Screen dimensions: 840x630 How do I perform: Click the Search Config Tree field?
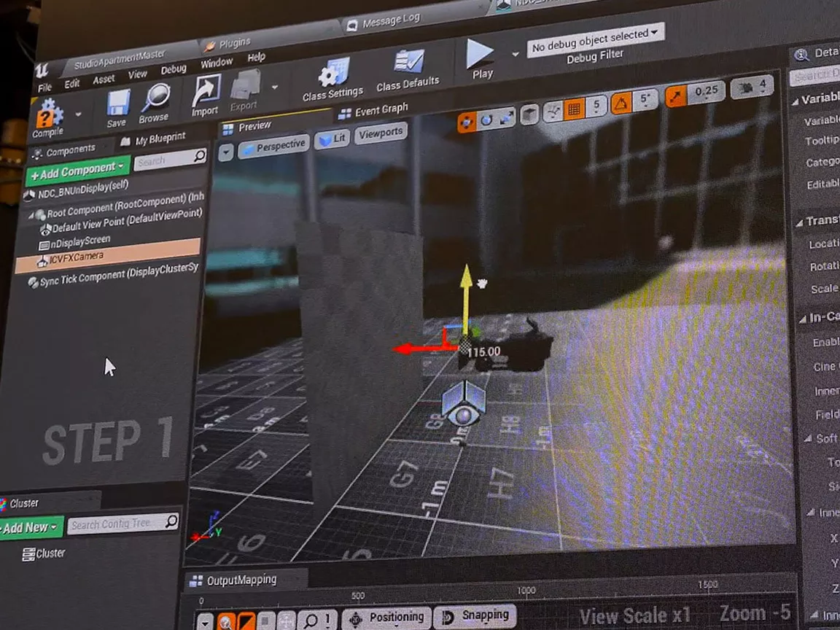point(123,524)
